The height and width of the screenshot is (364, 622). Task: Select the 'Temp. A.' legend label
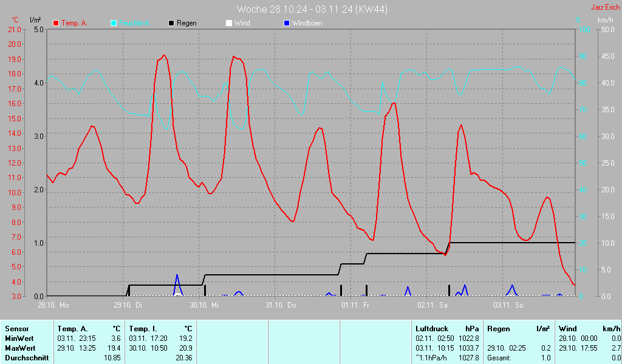[74, 23]
